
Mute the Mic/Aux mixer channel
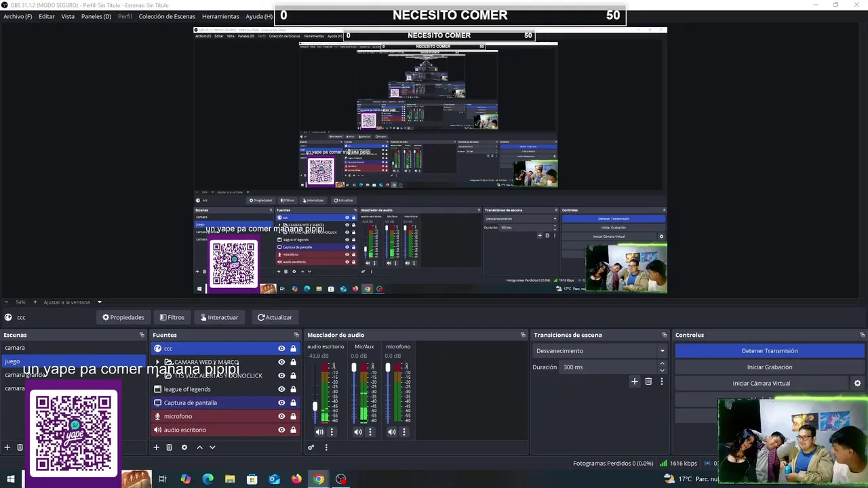tap(358, 432)
